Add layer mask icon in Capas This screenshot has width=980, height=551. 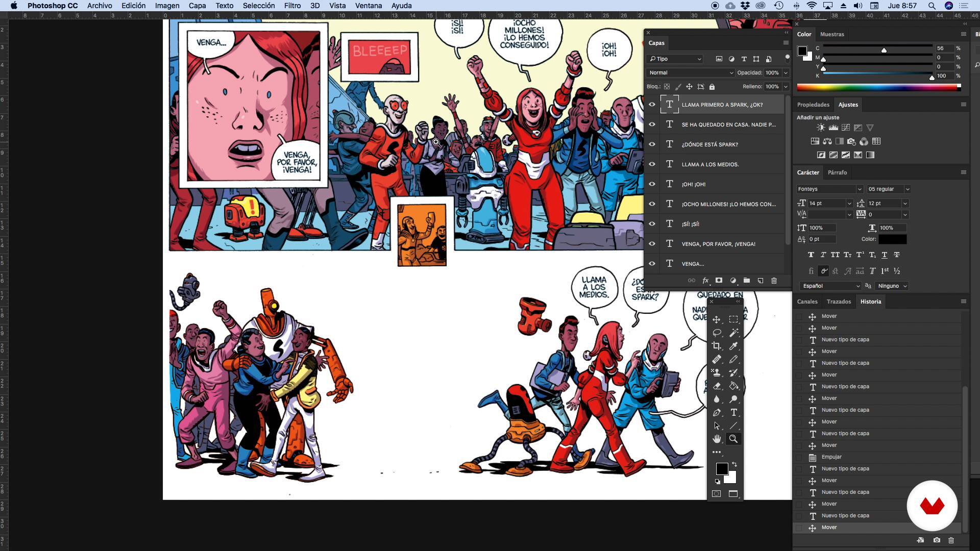click(x=719, y=281)
